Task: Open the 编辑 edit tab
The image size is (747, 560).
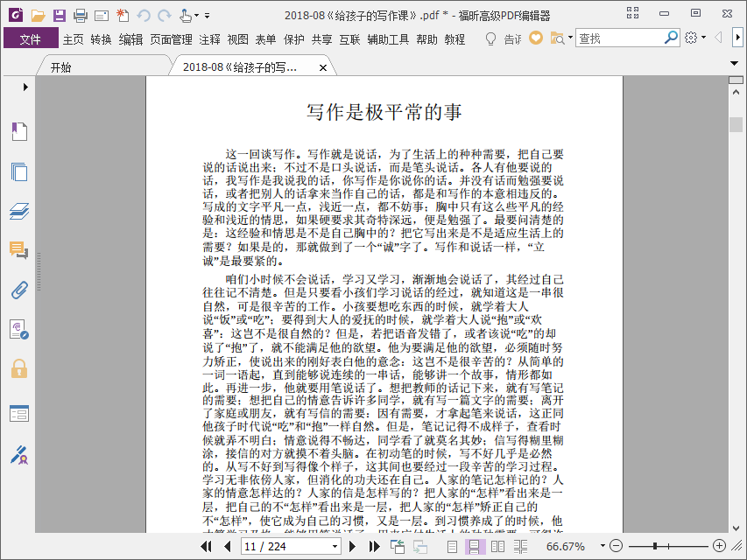Action: [130, 39]
